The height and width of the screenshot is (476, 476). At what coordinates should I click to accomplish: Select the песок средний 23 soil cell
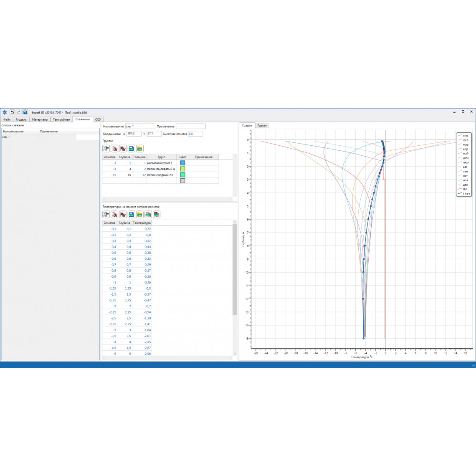point(162,175)
